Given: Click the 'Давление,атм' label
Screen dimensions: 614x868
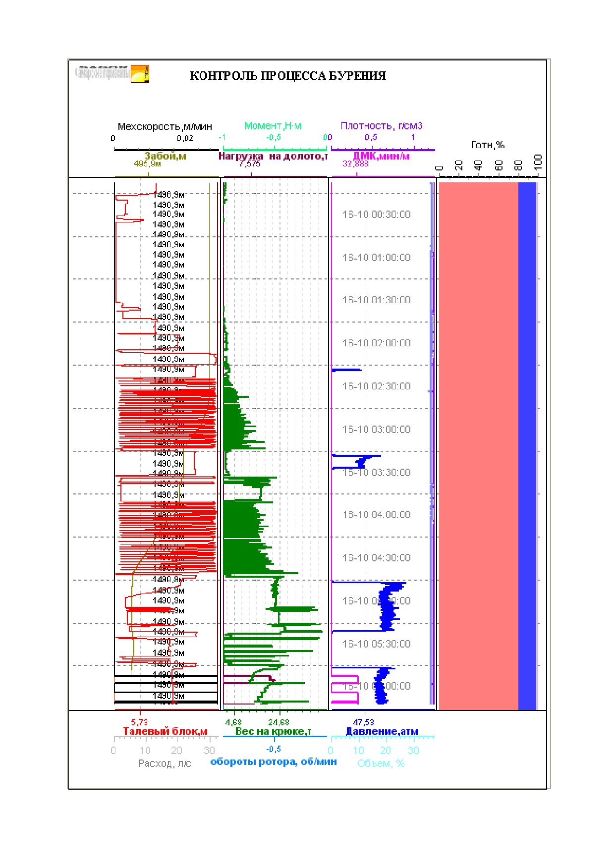Looking at the screenshot, I should click(382, 731).
